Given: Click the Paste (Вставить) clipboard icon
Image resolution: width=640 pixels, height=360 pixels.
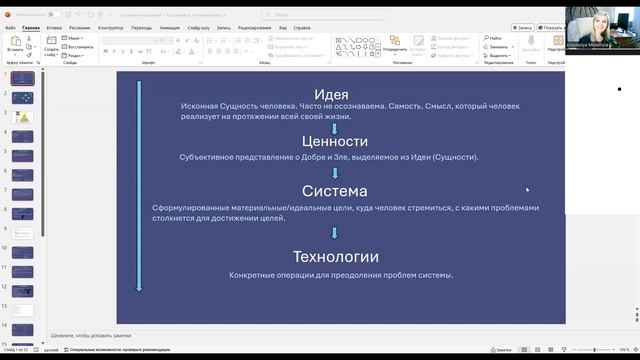Looking at the screenshot, I should pos(16,41).
